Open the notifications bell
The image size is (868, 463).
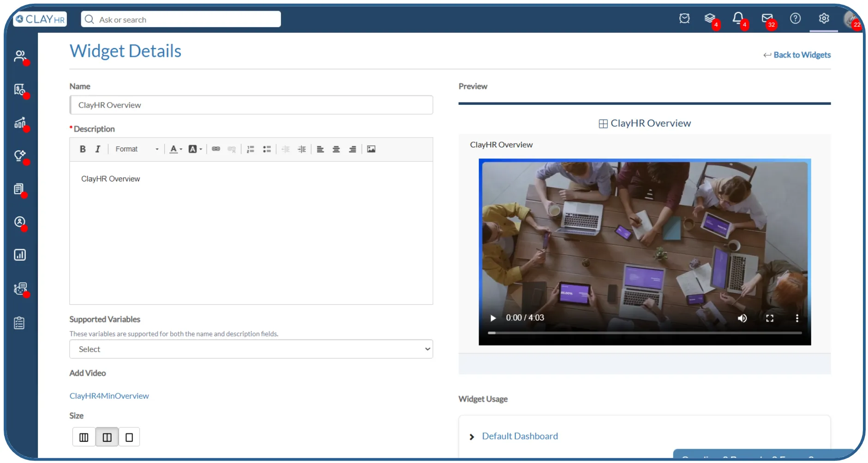tap(738, 18)
